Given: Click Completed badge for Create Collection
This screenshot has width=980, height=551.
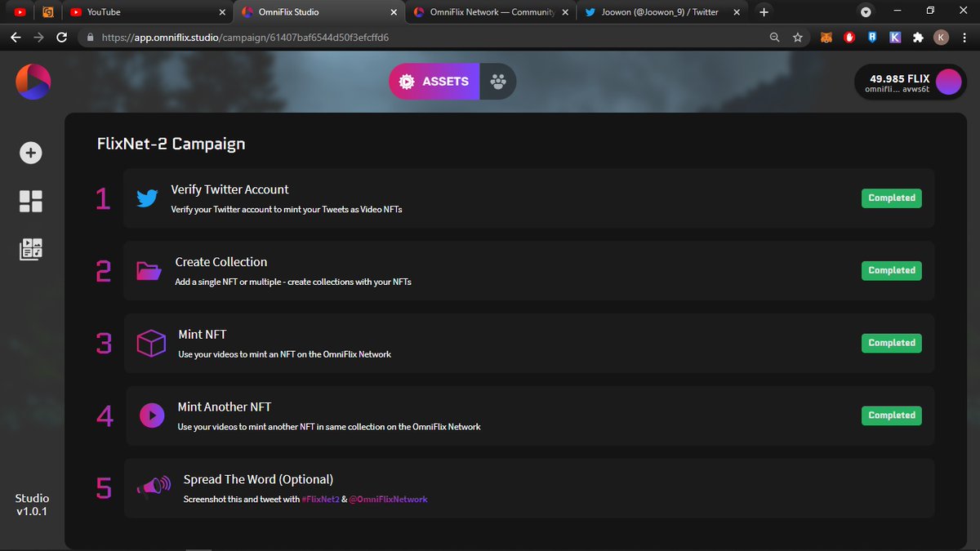Looking at the screenshot, I should click(892, 270).
